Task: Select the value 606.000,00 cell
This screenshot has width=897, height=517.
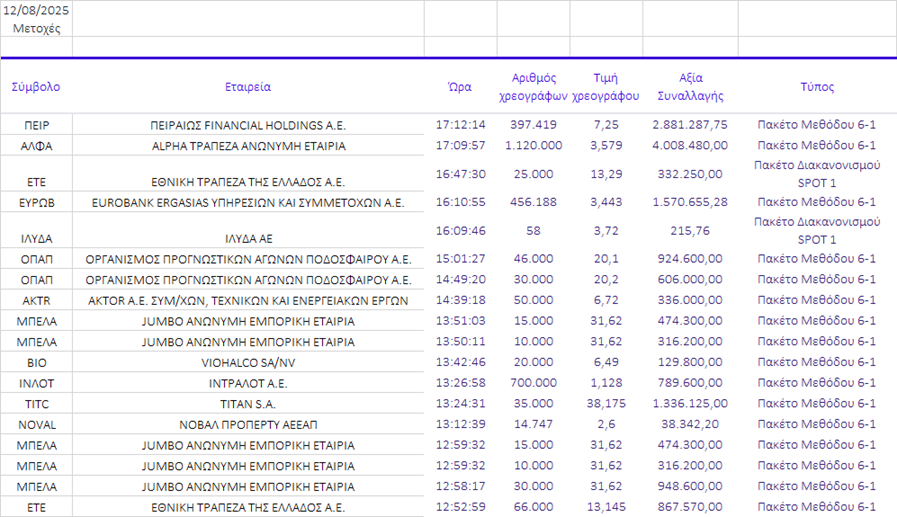Action: click(x=690, y=279)
